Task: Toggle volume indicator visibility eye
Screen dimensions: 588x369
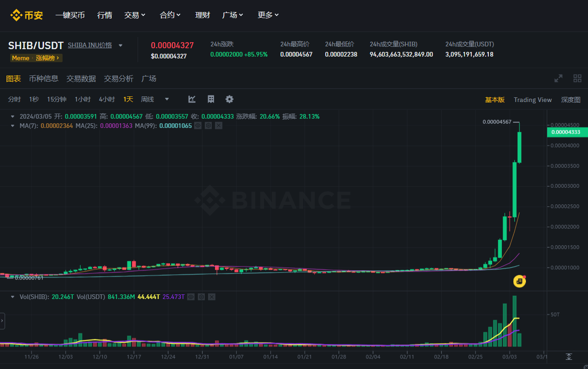Action: click(x=191, y=297)
